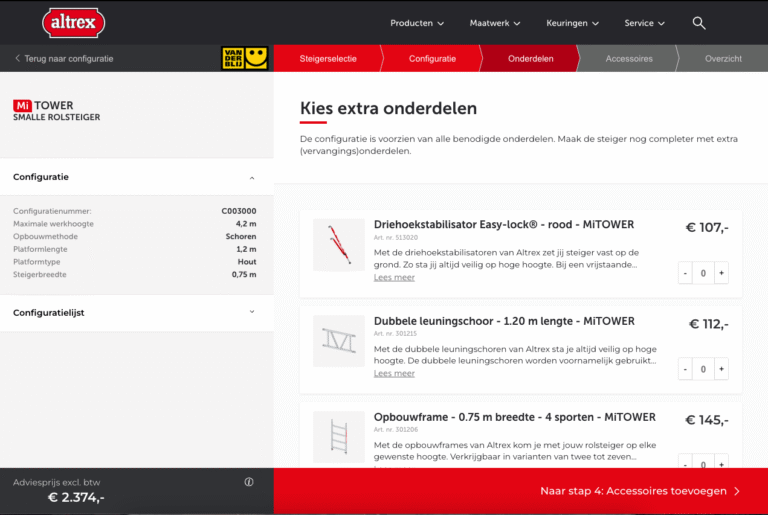Viewport: 768px width, 515px height.
Task: Click the price info icon
Action: [249, 482]
